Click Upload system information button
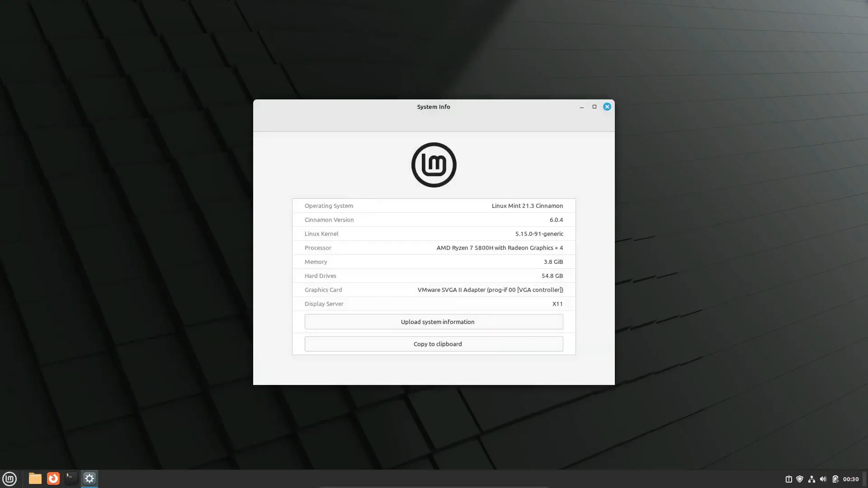Screen dimensions: 868x488 (x=434, y=322)
